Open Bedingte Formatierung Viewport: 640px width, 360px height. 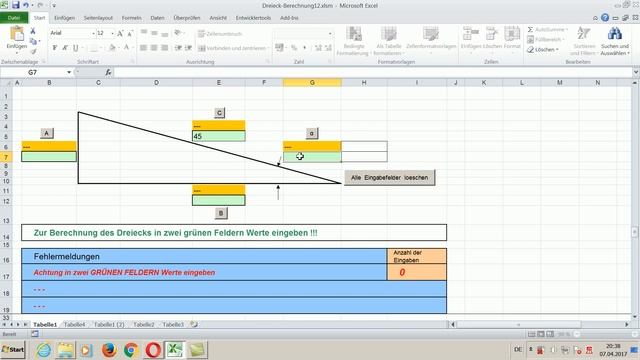[353, 41]
